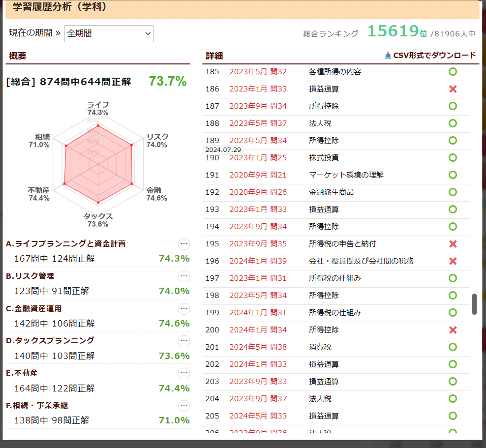Open the 相続・事業承継 ellipsis button
This screenshot has width=486, height=448.
[184, 405]
